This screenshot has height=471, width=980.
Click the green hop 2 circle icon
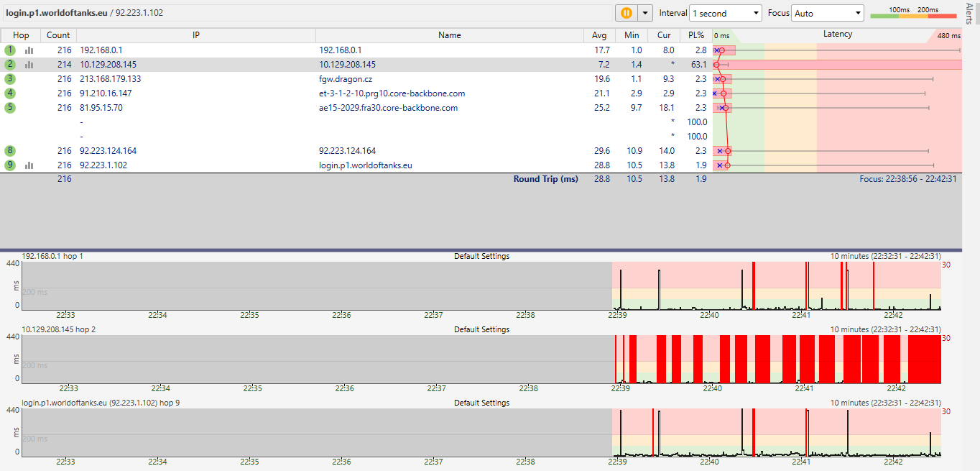10,65
